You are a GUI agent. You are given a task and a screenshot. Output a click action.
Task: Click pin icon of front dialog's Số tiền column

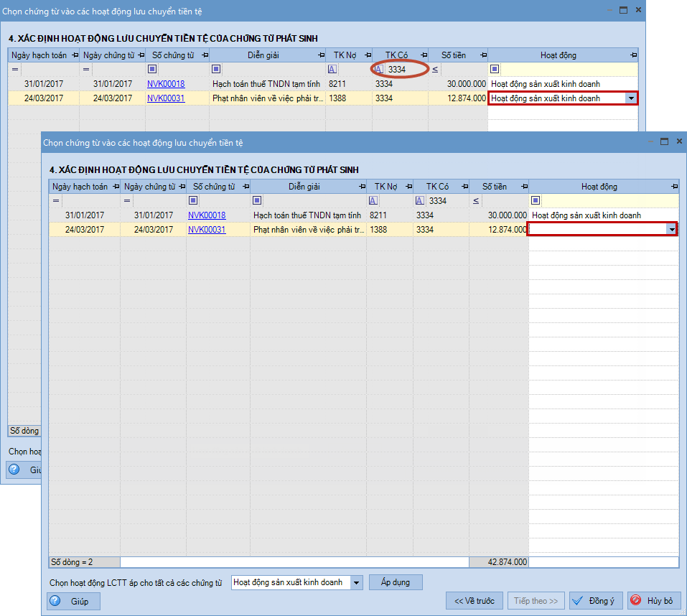(522, 187)
